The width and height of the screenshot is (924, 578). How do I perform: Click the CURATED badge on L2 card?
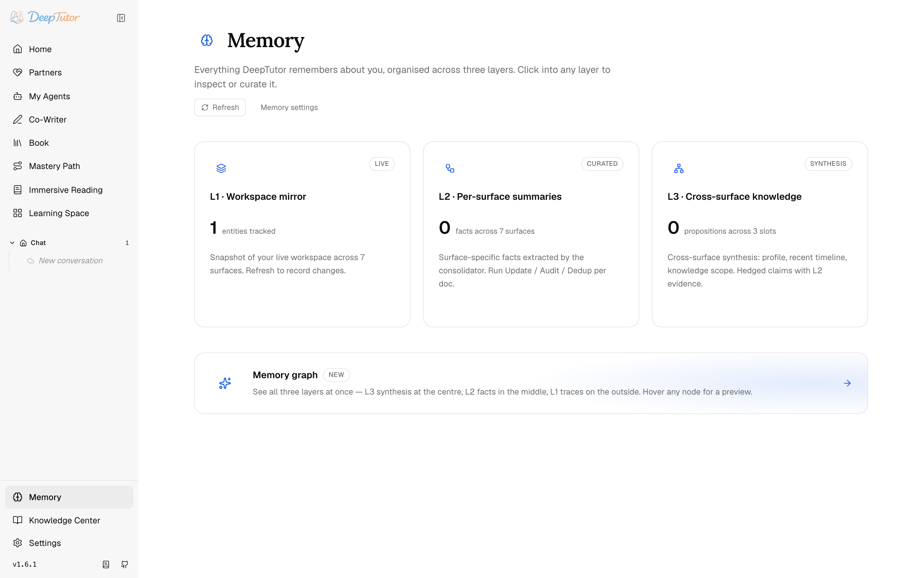coord(602,164)
